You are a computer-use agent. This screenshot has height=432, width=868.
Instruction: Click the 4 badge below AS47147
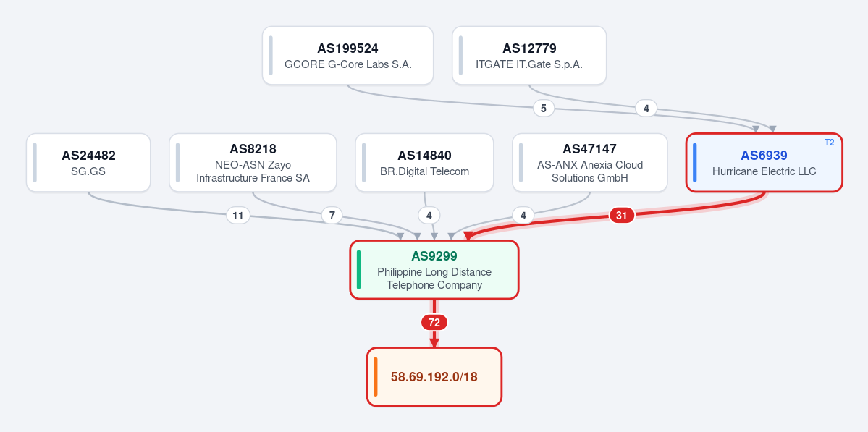pos(523,216)
